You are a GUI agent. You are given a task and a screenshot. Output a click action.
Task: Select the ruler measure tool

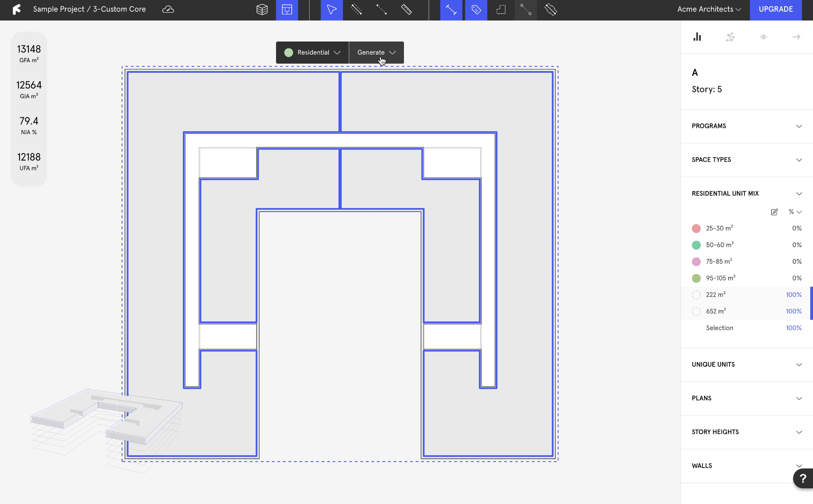click(x=406, y=9)
